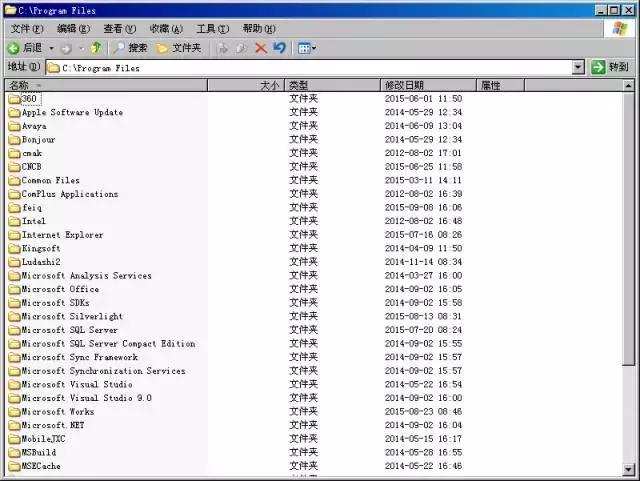Screen dimensions: 640x481
Task: Sort by Attributes (属性) column header
Action: click(x=500, y=85)
